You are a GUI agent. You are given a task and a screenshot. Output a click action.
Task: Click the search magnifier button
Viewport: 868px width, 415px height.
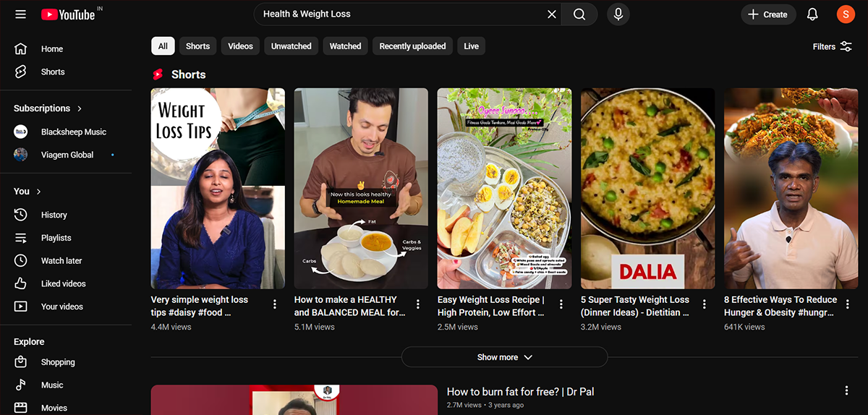(x=579, y=14)
